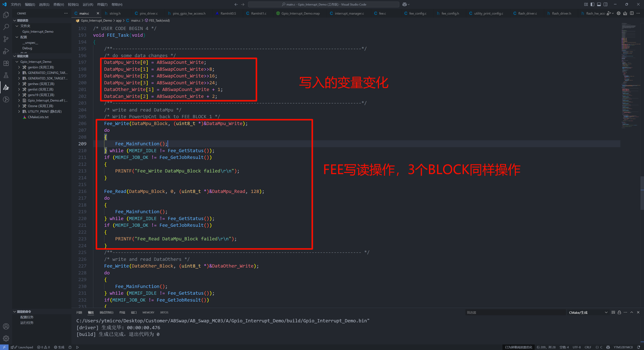Expand the genhex utility target

coord(19,84)
